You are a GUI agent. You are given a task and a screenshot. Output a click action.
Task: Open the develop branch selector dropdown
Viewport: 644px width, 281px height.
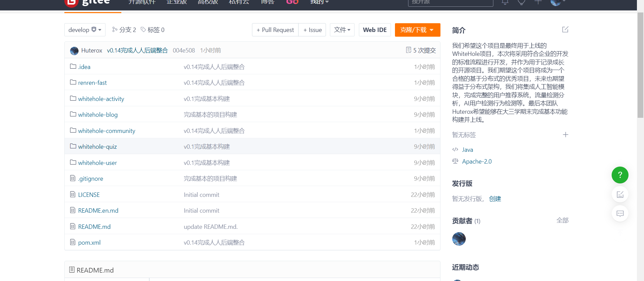click(x=85, y=30)
